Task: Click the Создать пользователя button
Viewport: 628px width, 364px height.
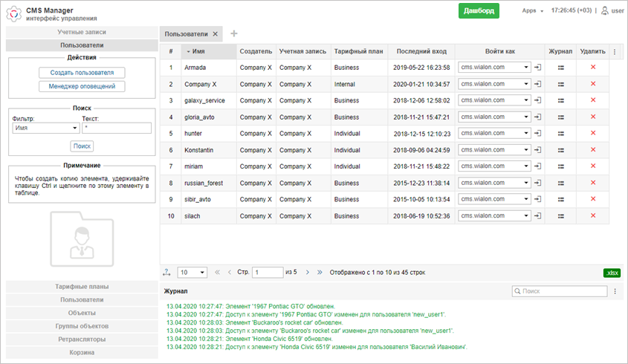Action: pos(82,73)
